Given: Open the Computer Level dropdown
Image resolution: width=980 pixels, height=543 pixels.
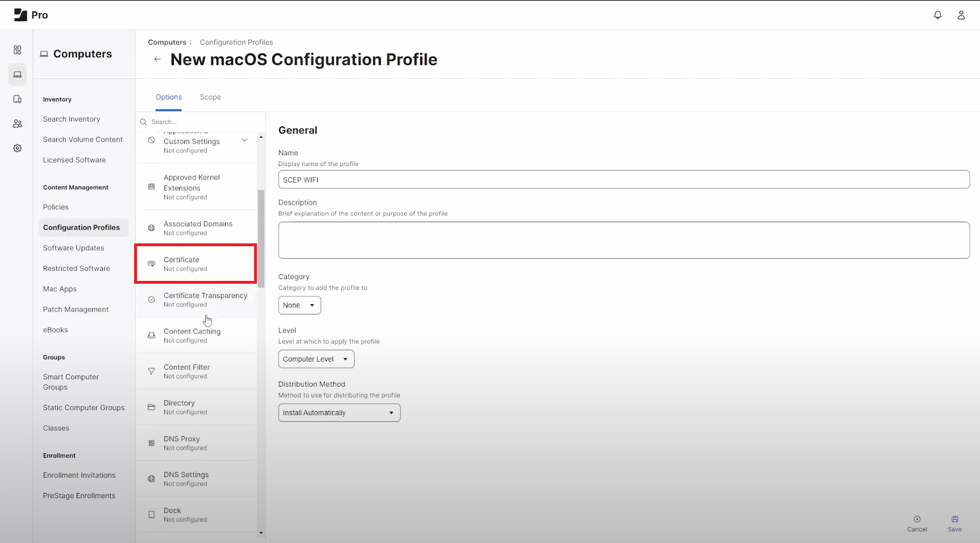Looking at the screenshot, I should (316, 359).
